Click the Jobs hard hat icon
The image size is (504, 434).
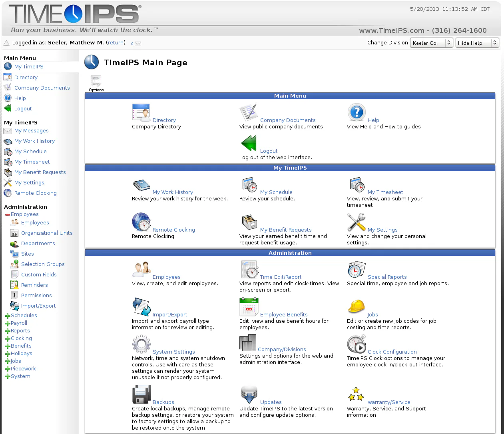tap(356, 306)
